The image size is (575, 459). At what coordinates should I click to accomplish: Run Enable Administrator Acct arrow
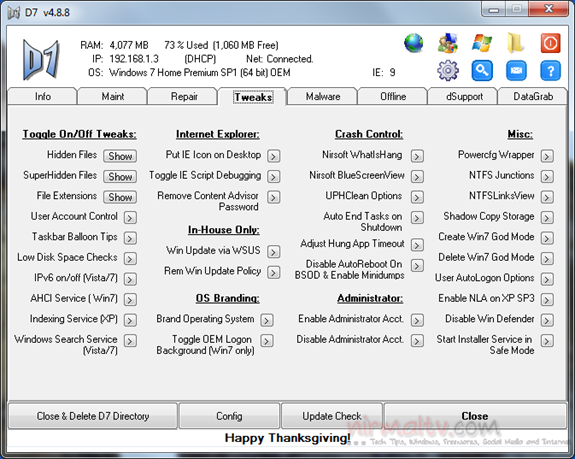point(417,320)
